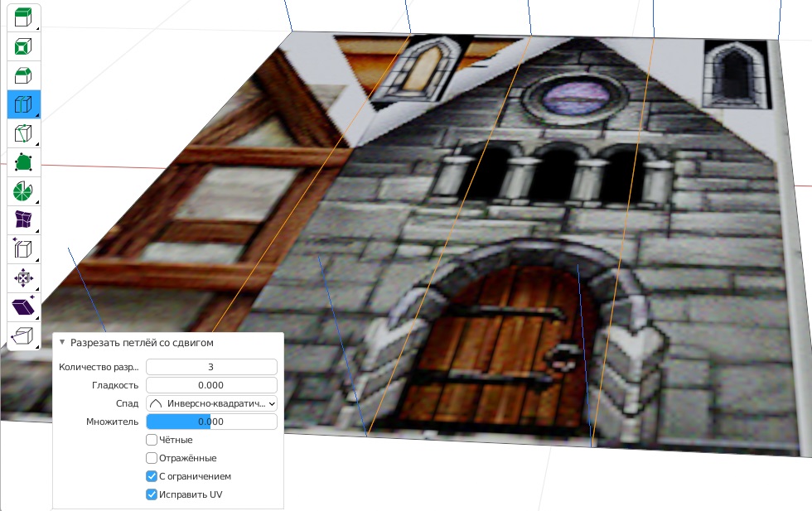812x511 pixels.
Task: Collapse the Разрезать петлёй со сдвигом panel
Action: tap(62, 342)
